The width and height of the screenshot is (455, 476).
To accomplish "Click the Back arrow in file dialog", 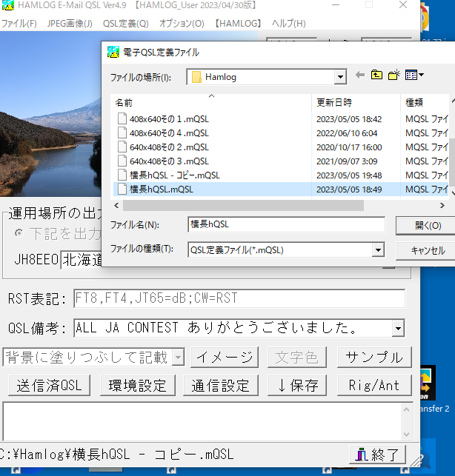I will tap(360, 76).
